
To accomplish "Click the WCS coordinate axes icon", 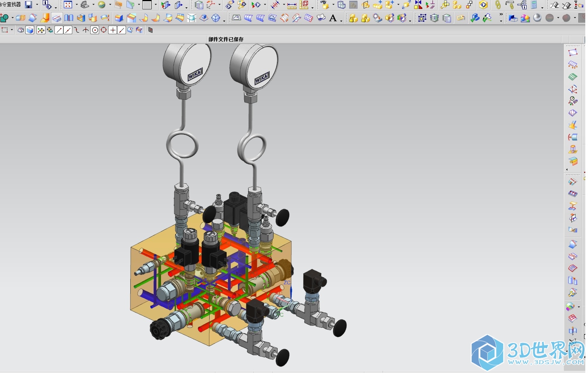I will pyautogui.click(x=211, y=5).
